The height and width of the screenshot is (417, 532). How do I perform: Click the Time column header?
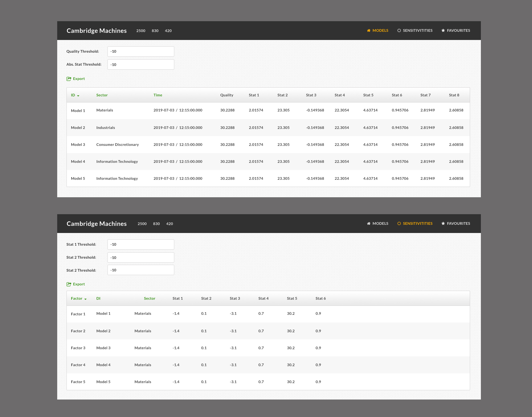point(158,95)
